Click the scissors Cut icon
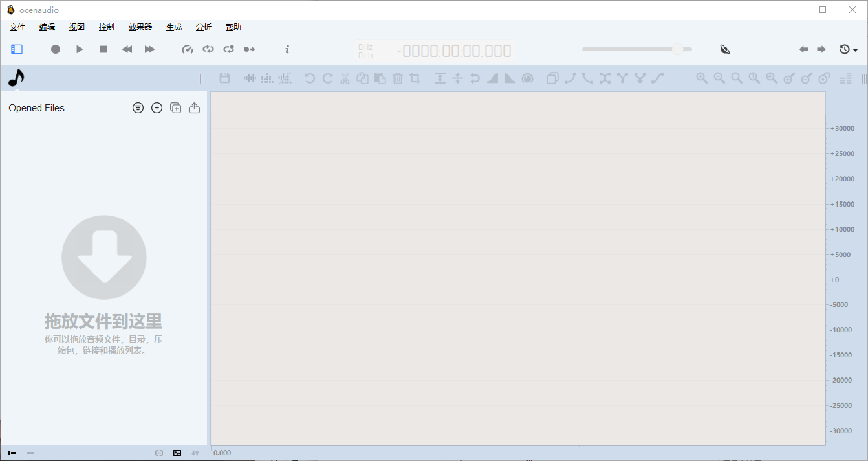Image resolution: width=868 pixels, height=461 pixels. pos(345,78)
